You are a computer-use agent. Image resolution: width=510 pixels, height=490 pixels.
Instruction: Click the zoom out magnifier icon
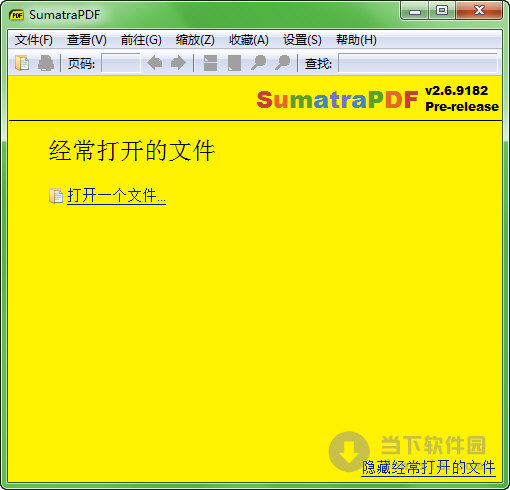click(258, 63)
